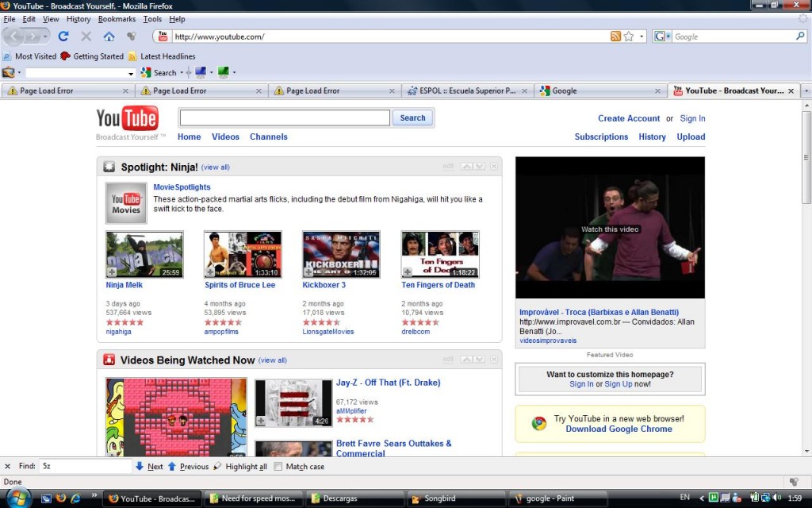This screenshot has height=508, width=812.
Task: Close the find bar X icon
Action: click(x=7, y=466)
